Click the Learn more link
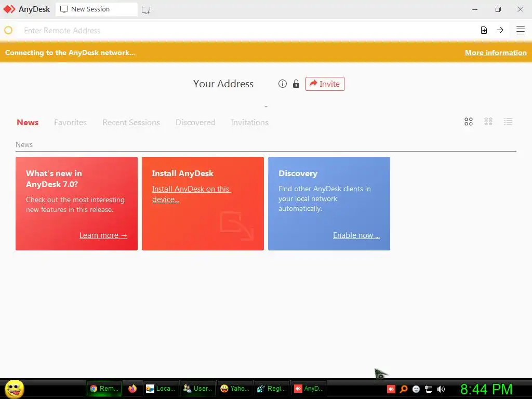The image size is (532, 399). [103, 235]
